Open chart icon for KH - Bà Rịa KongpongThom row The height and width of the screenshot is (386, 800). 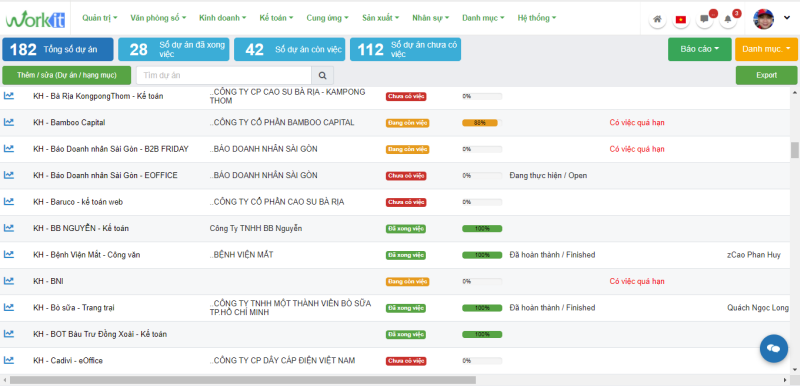pyautogui.click(x=9, y=95)
